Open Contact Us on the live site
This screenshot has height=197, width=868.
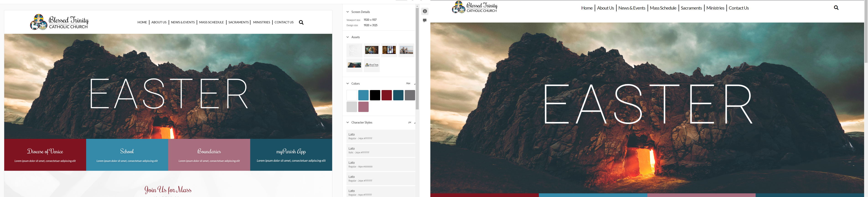coord(739,8)
